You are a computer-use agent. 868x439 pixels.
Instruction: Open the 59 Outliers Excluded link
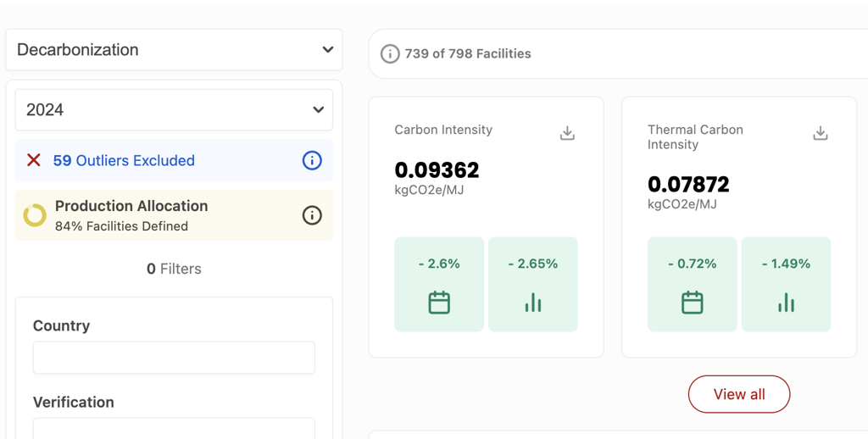click(x=124, y=160)
